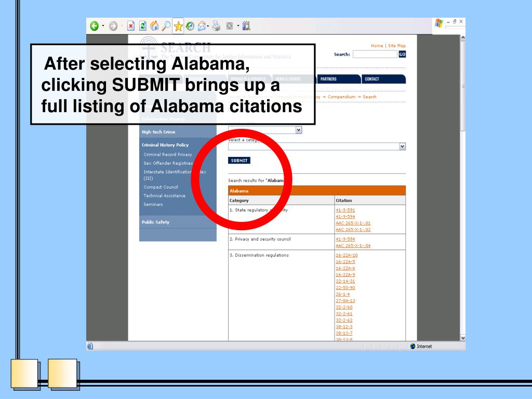Open citation 32-2-62
Viewport: 532px width, 399px height.
pos(344,320)
